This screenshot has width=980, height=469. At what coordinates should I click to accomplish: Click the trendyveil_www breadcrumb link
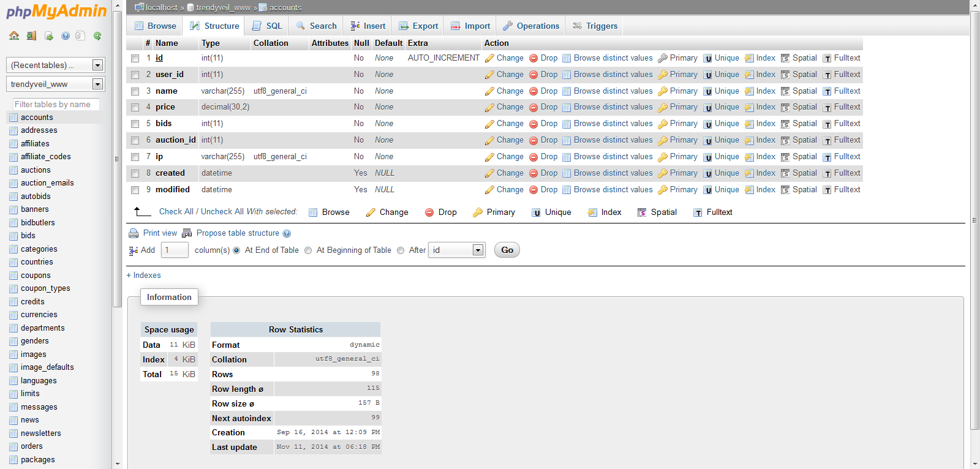(x=223, y=7)
